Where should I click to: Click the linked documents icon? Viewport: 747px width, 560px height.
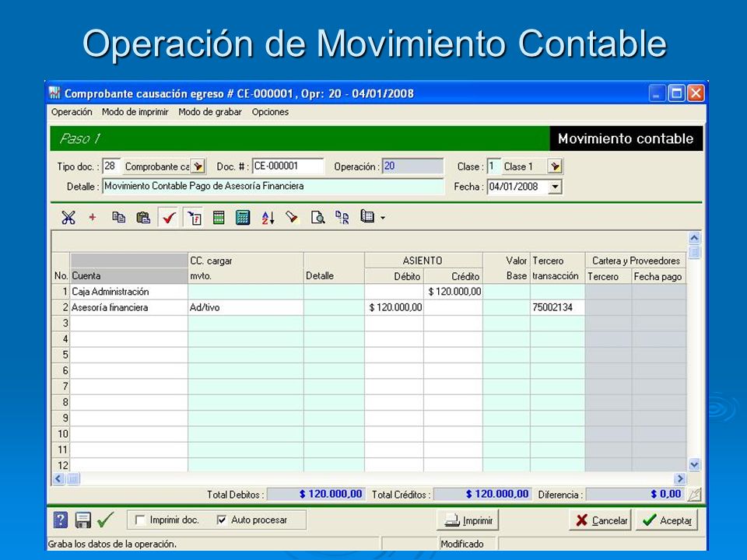pyautogui.click(x=342, y=218)
